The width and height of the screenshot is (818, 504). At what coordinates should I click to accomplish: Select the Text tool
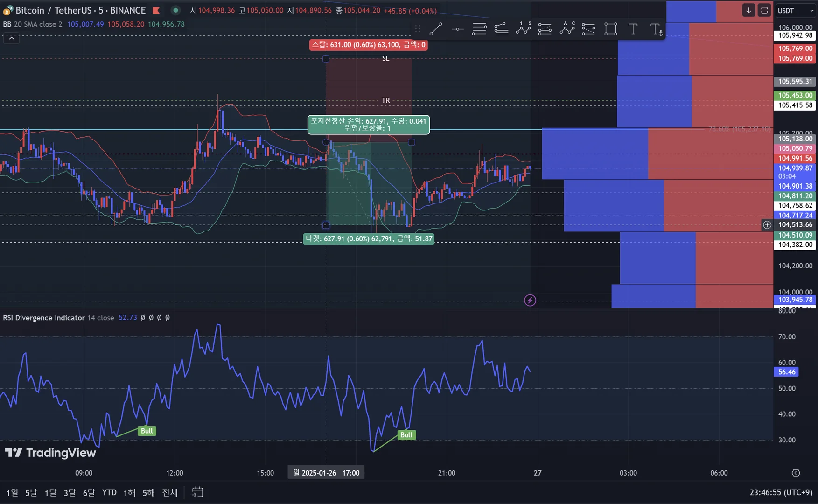(633, 29)
